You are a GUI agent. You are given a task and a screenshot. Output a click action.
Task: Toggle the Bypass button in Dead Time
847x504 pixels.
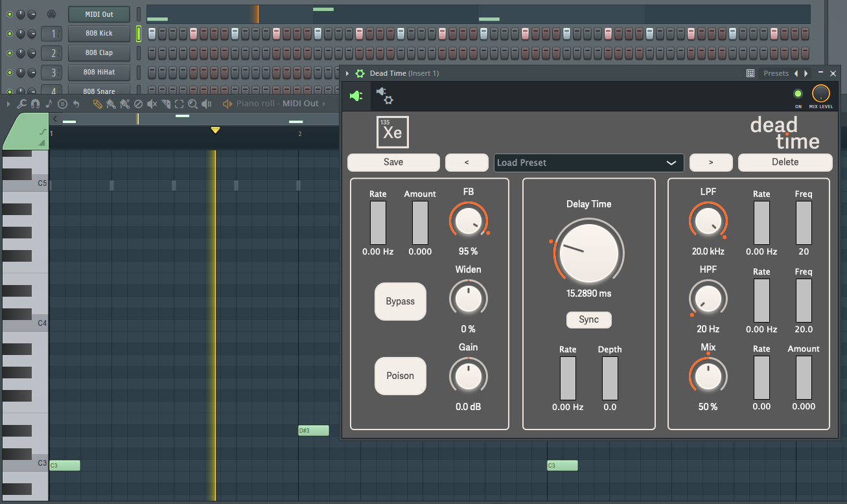400,301
